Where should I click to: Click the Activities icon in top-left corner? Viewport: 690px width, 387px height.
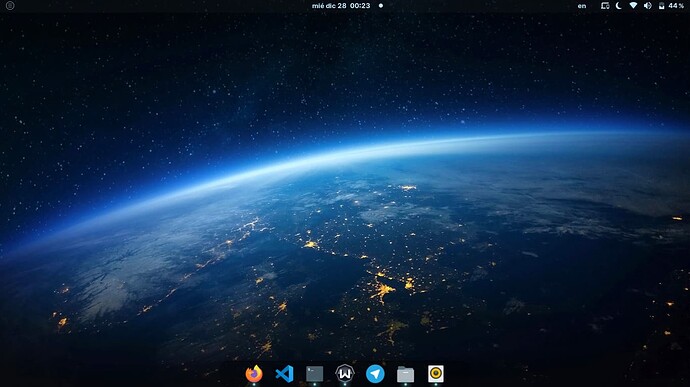(10, 6)
